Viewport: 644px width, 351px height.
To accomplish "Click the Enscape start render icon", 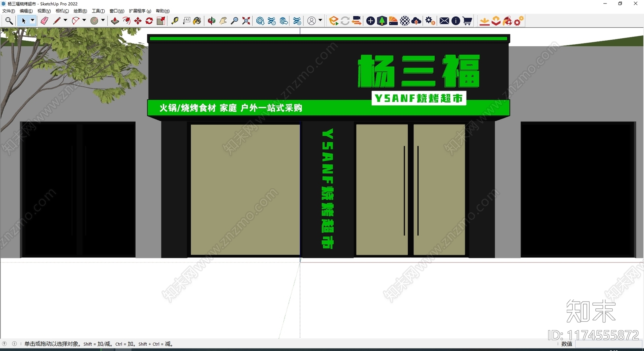I will 334,21.
